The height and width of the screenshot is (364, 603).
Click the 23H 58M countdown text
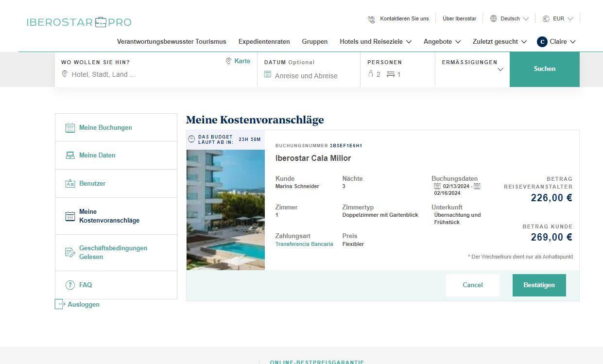pyautogui.click(x=250, y=139)
